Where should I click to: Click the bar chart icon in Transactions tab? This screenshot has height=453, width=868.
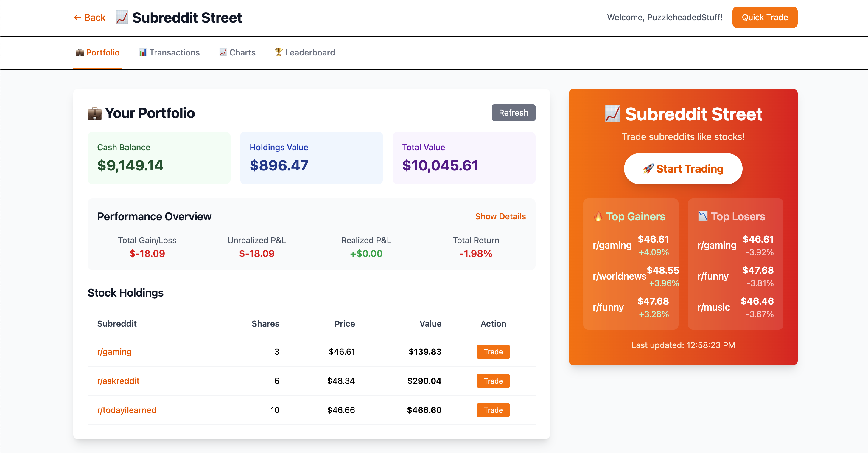143,52
